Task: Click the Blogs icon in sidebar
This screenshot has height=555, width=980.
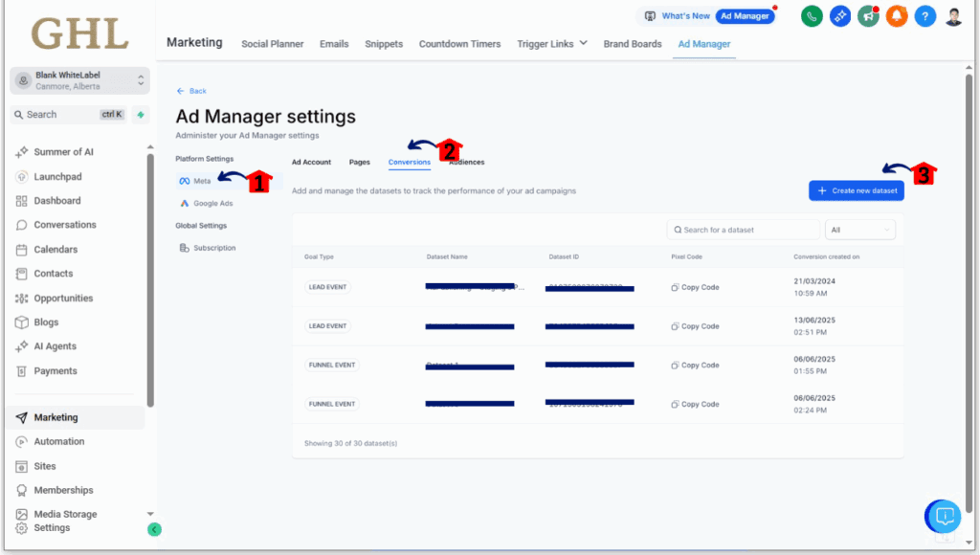Action: (22, 322)
